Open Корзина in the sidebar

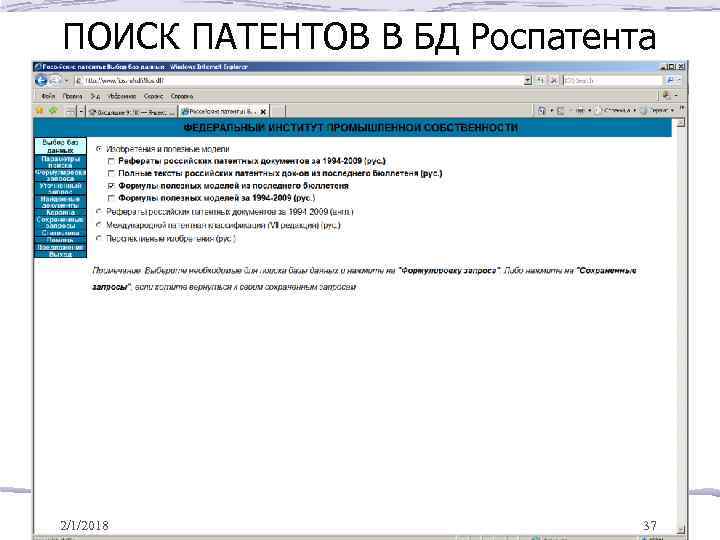(60, 213)
